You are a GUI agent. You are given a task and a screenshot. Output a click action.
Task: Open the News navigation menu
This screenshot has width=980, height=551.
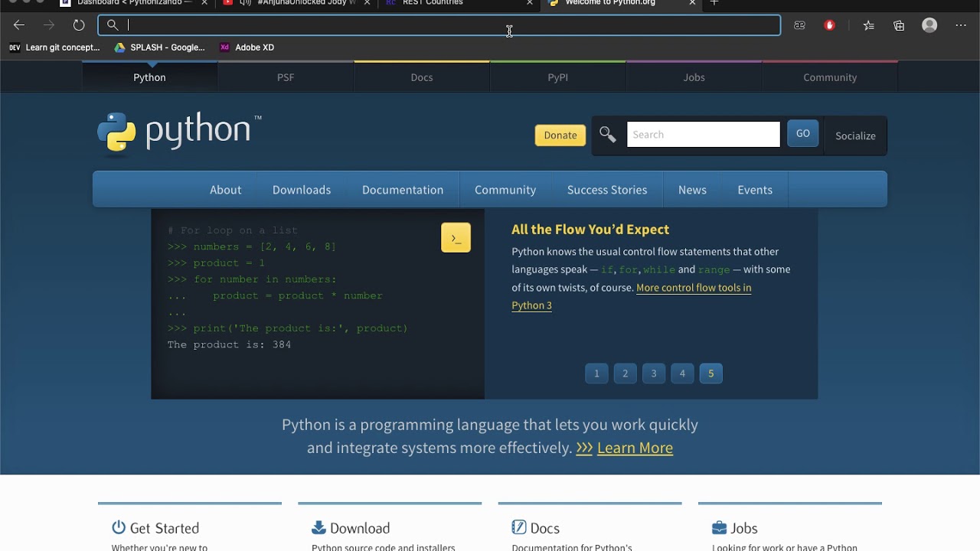tap(692, 190)
